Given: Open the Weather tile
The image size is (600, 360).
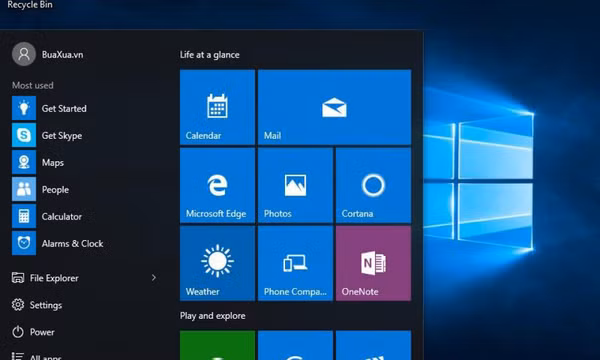Looking at the screenshot, I should pos(217,263).
